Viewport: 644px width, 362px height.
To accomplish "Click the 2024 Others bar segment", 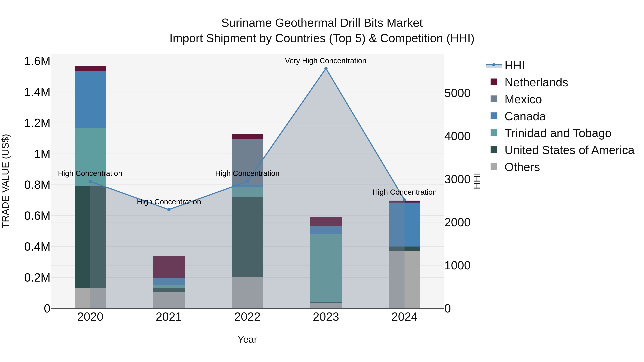I will tap(404, 280).
